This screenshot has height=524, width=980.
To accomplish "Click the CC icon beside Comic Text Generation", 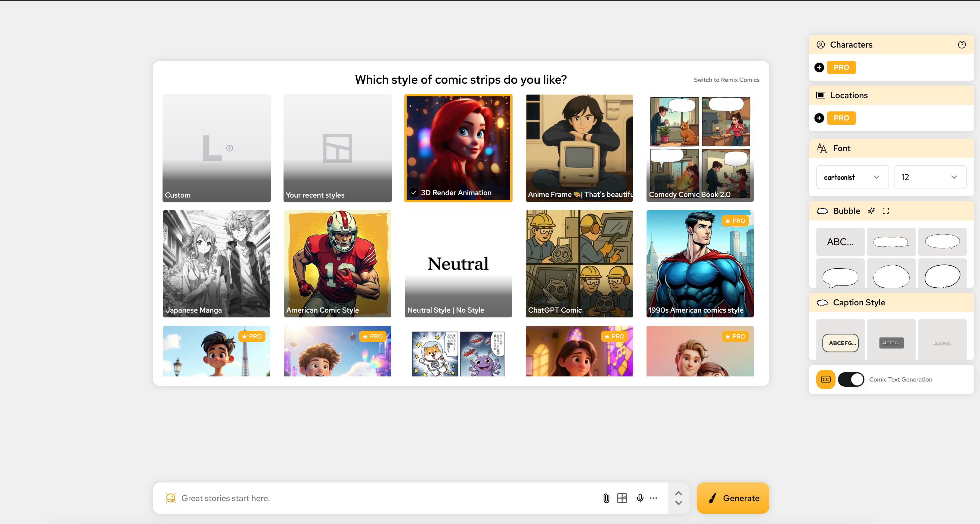I will coord(825,379).
